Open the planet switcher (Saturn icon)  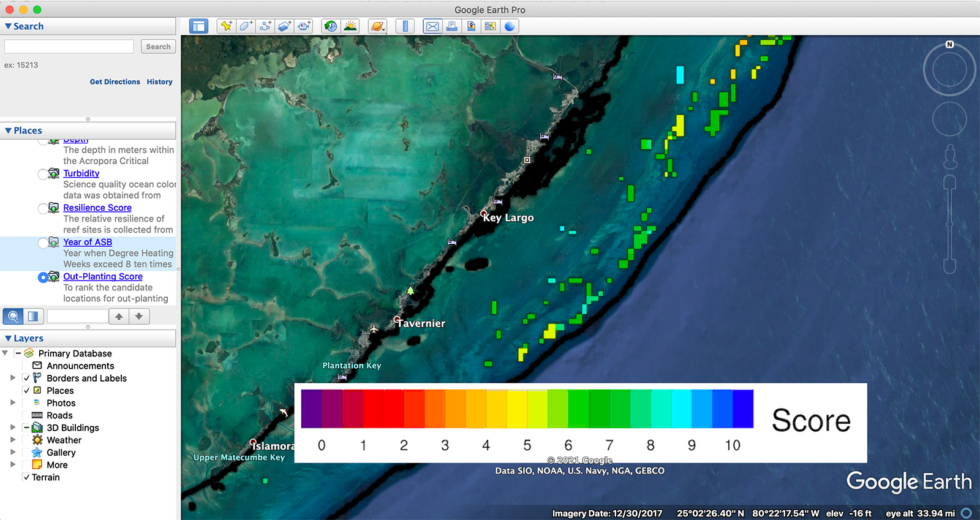(378, 26)
